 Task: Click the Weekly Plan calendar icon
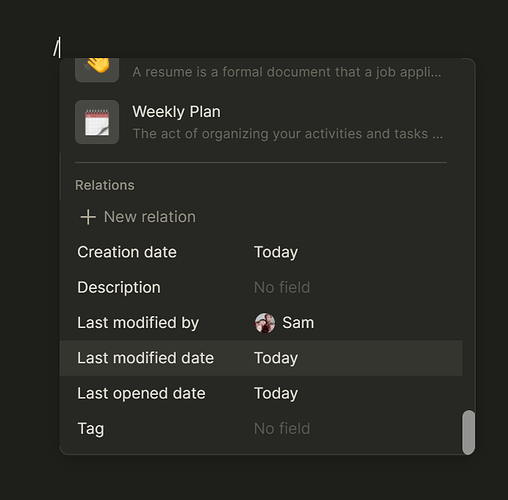click(97, 122)
